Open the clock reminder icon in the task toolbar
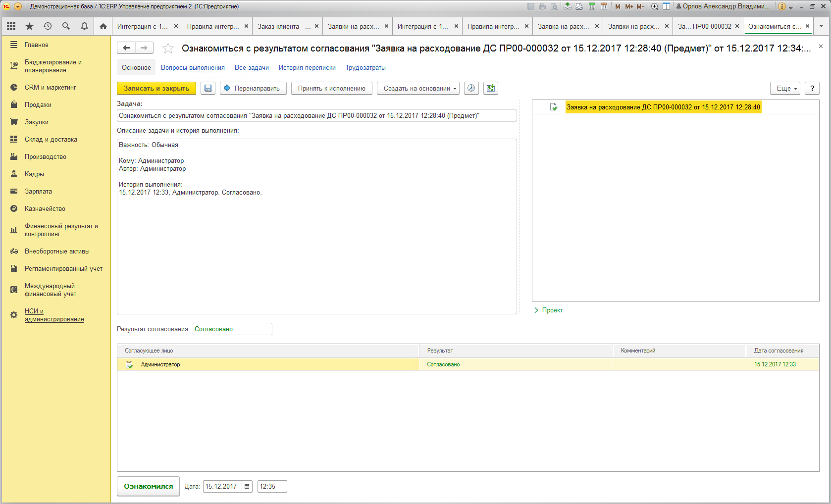This screenshot has width=831, height=504. pos(471,88)
